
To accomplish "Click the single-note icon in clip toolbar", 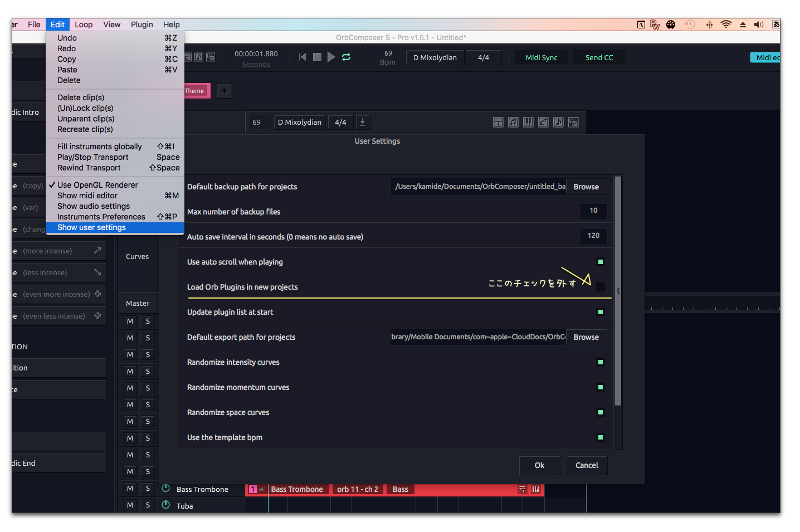I will point(558,123).
